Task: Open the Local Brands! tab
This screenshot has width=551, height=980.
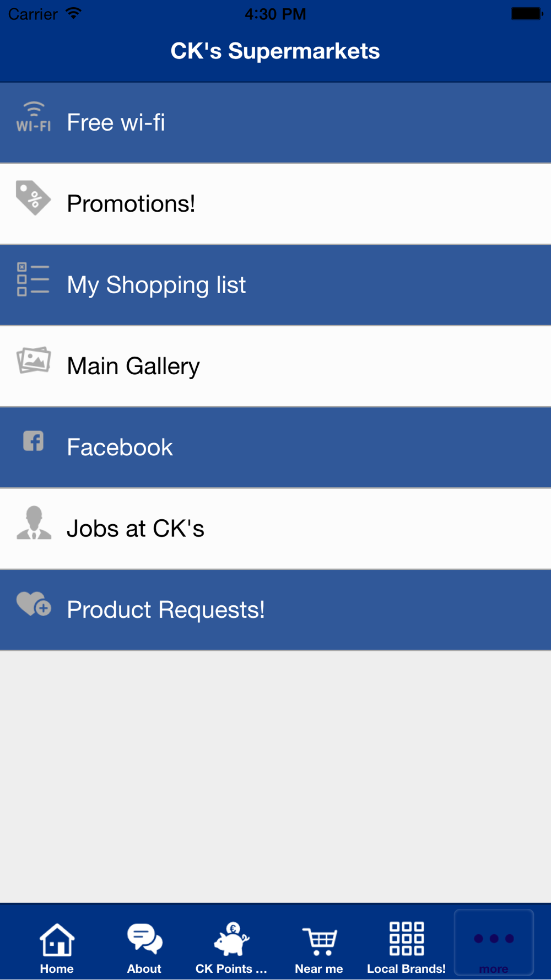Action: (x=407, y=948)
